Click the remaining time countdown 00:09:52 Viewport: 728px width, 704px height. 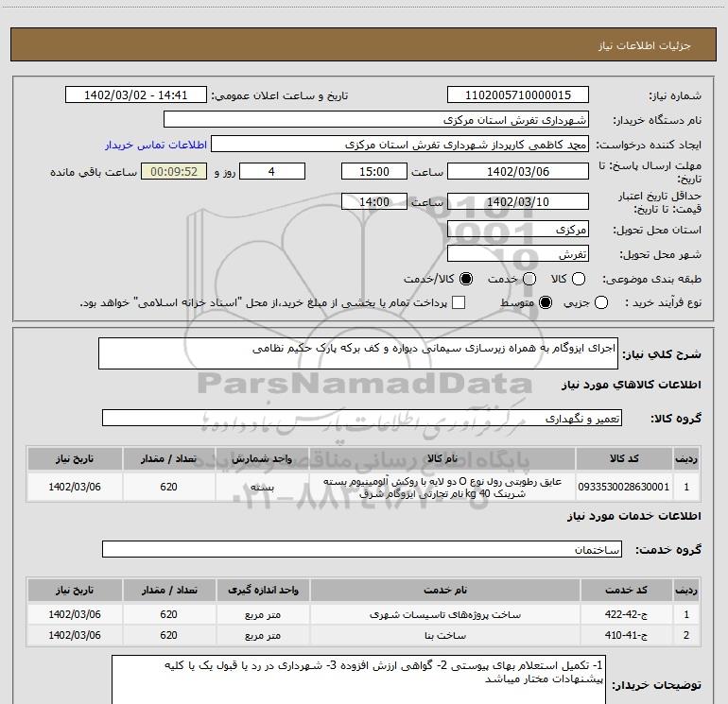pos(174,172)
